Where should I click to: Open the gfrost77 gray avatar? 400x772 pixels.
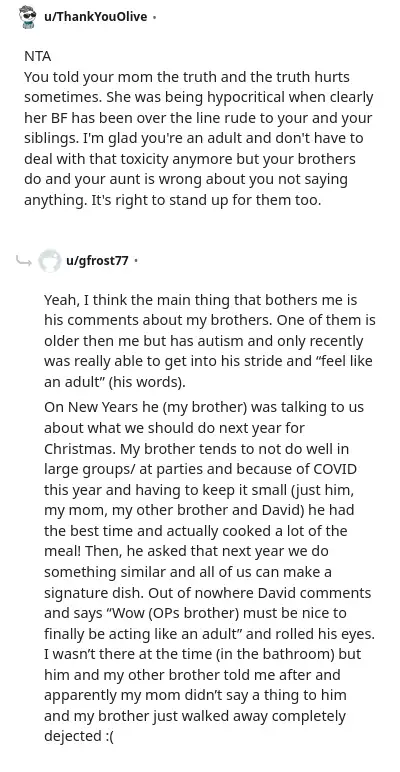click(x=50, y=260)
